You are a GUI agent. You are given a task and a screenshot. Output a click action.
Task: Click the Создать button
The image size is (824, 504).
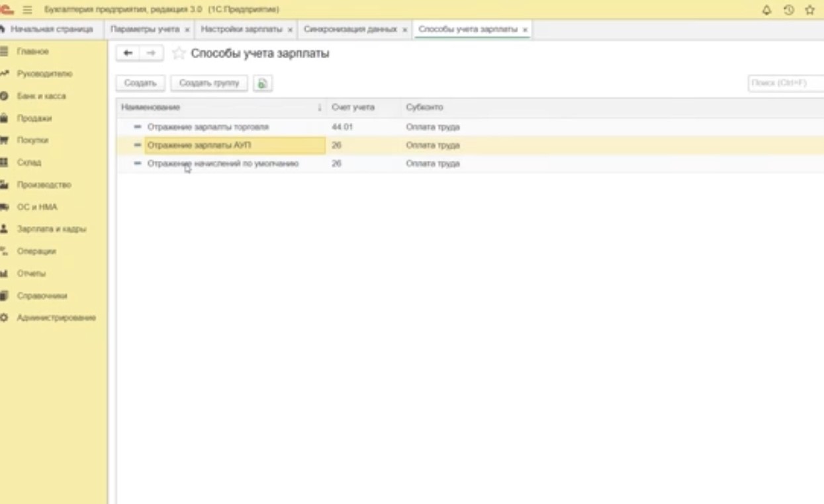140,83
